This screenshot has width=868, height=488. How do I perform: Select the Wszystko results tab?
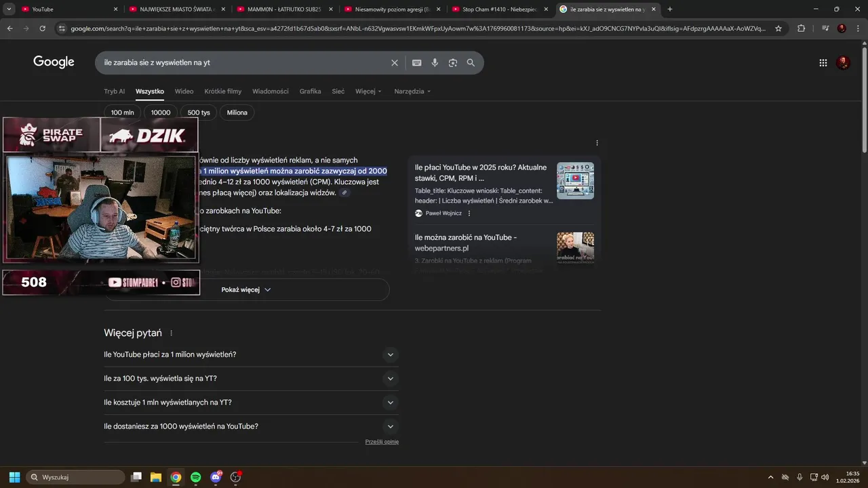(x=149, y=91)
